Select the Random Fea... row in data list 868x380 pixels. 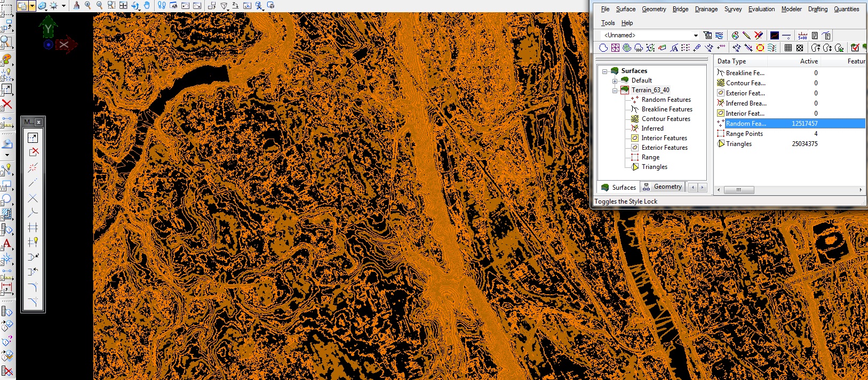point(790,124)
